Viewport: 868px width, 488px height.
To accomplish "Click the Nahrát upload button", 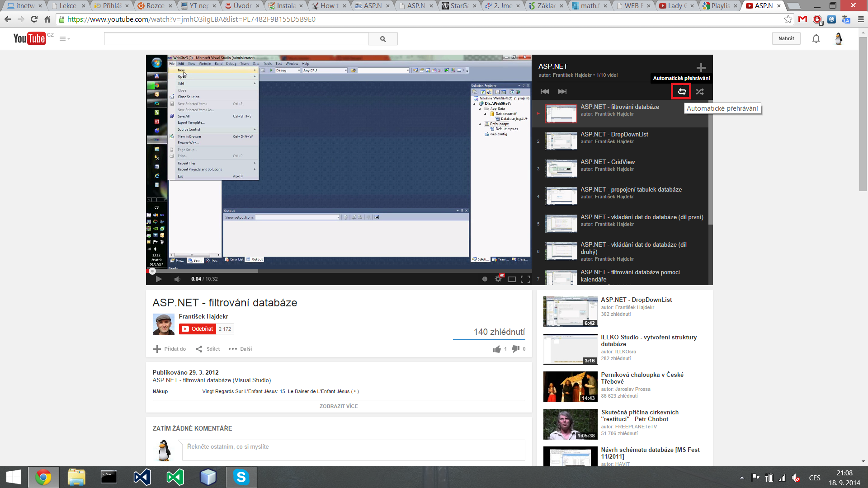I will [786, 38].
